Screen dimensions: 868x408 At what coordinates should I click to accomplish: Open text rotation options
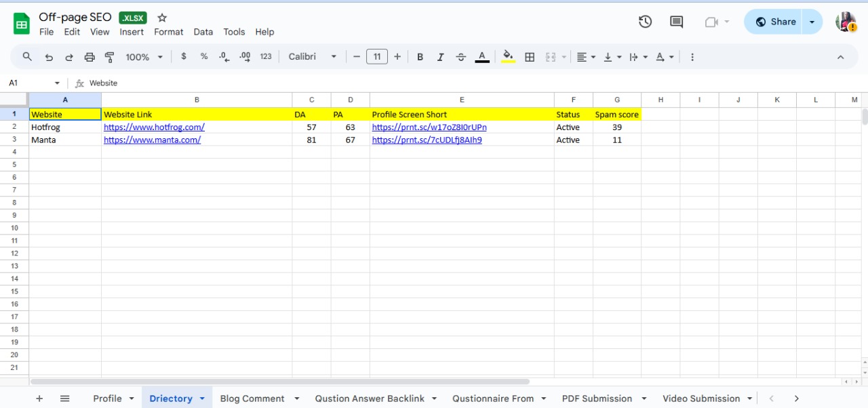click(665, 57)
